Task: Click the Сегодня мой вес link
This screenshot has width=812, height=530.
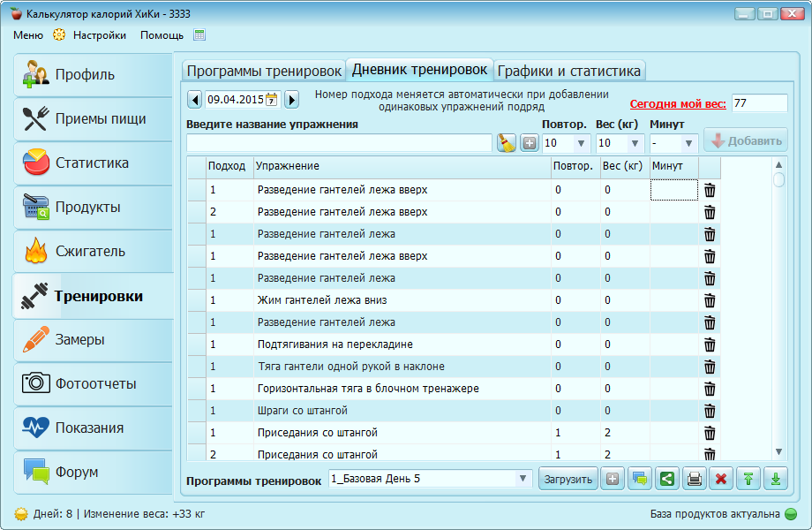Action: click(x=678, y=104)
